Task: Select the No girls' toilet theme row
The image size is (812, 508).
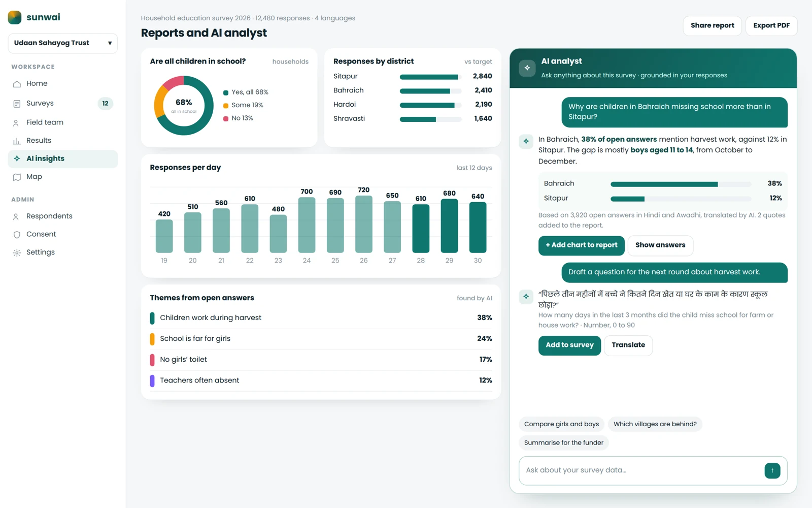Action: point(321,360)
